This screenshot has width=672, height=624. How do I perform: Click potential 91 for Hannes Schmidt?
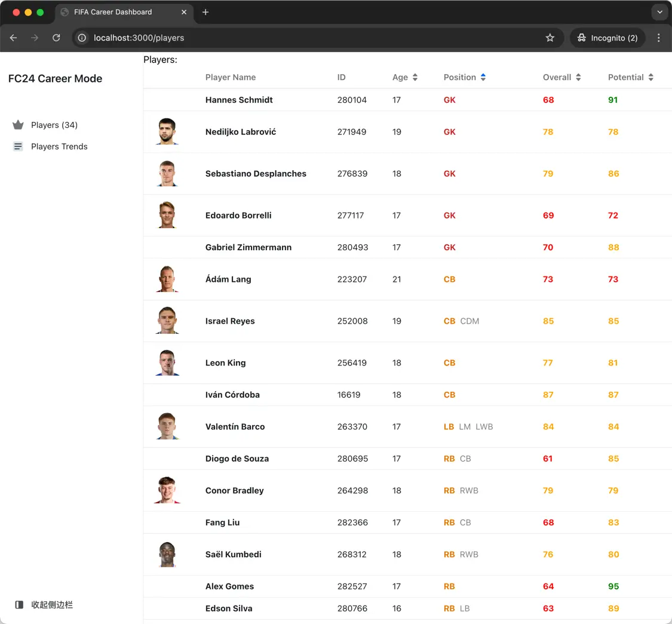coord(613,100)
